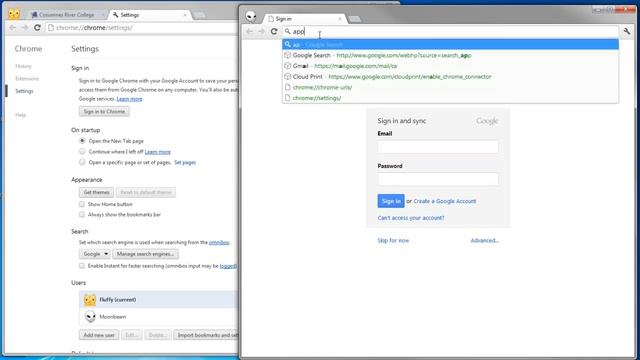Click the Settings window address bar
640x360 pixels.
(x=142, y=27)
